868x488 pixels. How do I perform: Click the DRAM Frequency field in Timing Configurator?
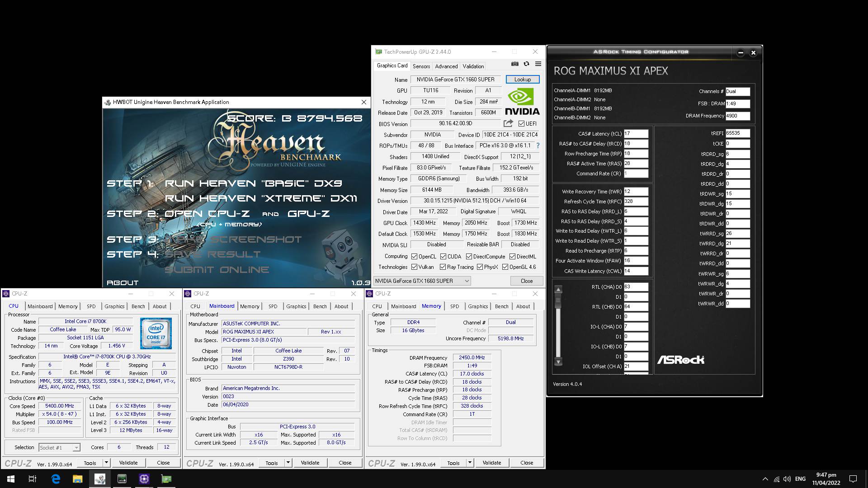pos(738,116)
